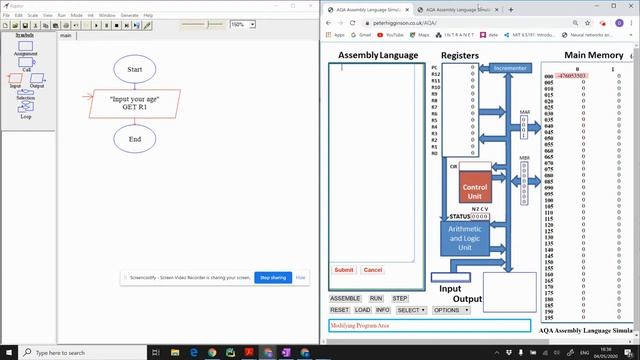The height and width of the screenshot is (360, 640).
Task: Open the Maps bookmark
Action: (x=420, y=35)
